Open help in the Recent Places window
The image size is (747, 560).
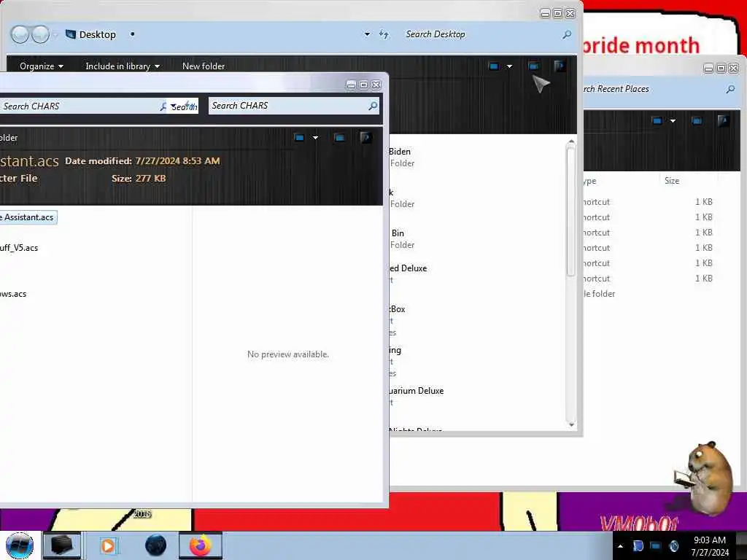pos(723,121)
